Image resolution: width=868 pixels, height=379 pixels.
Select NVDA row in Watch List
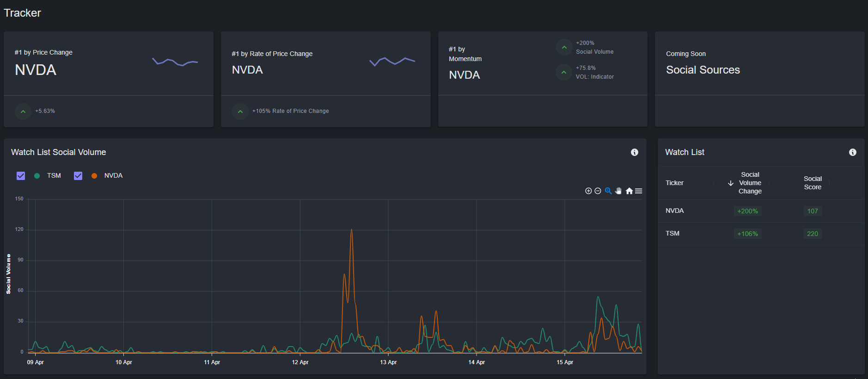[x=761, y=211]
